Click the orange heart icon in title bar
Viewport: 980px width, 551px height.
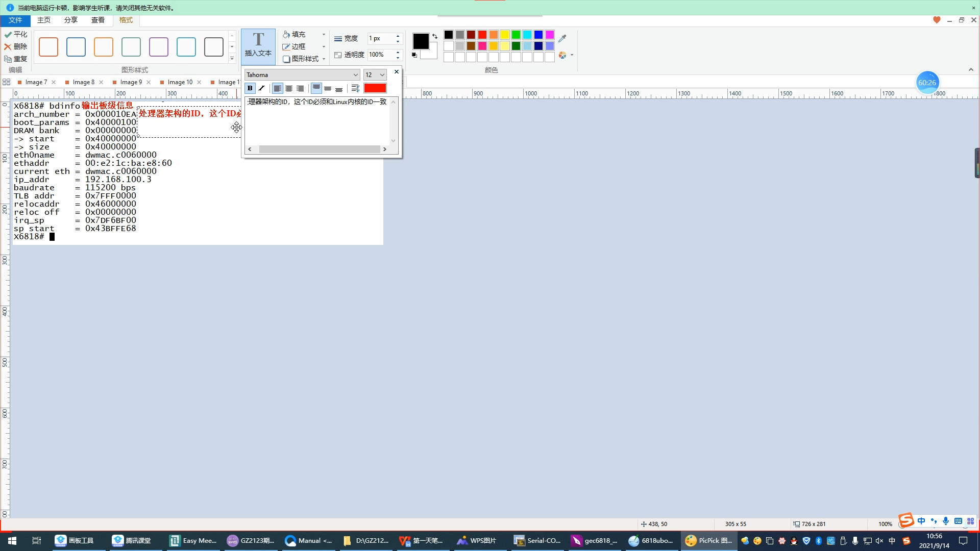(x=937, y=20)
